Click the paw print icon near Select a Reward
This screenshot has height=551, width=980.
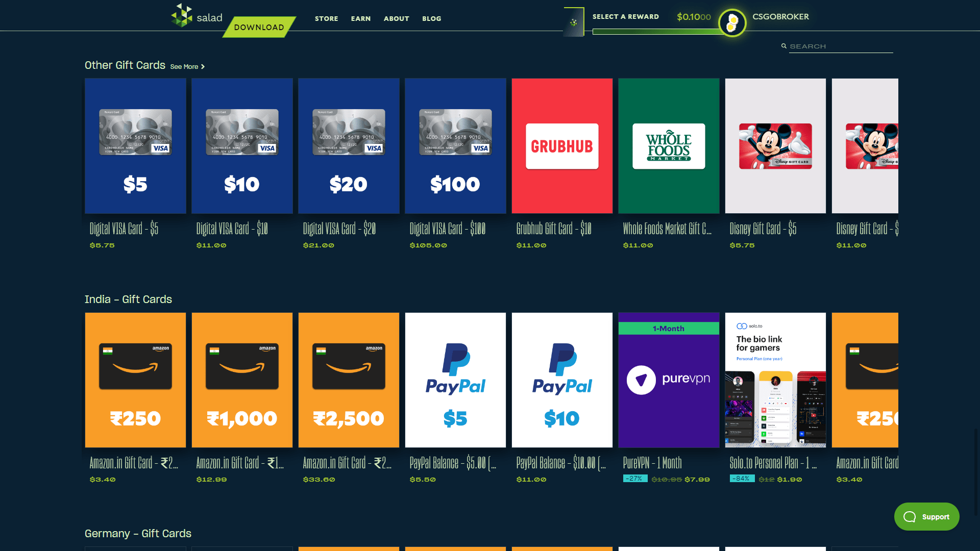click(x=573, y=21)
